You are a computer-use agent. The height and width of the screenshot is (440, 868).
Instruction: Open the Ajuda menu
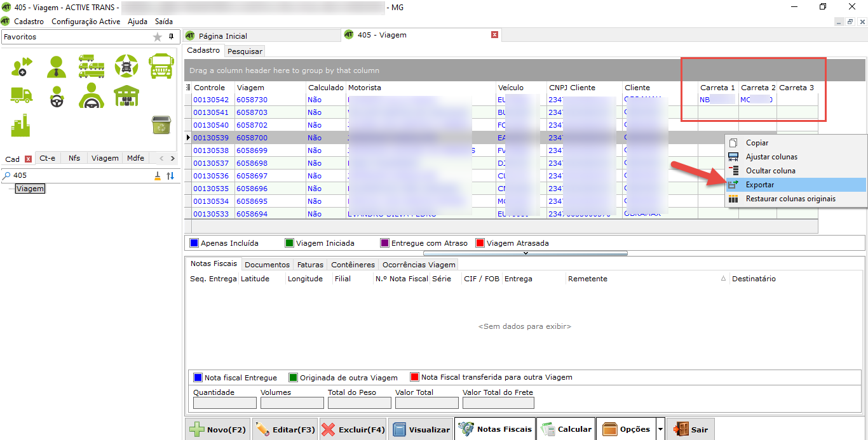tap(137, 22)
